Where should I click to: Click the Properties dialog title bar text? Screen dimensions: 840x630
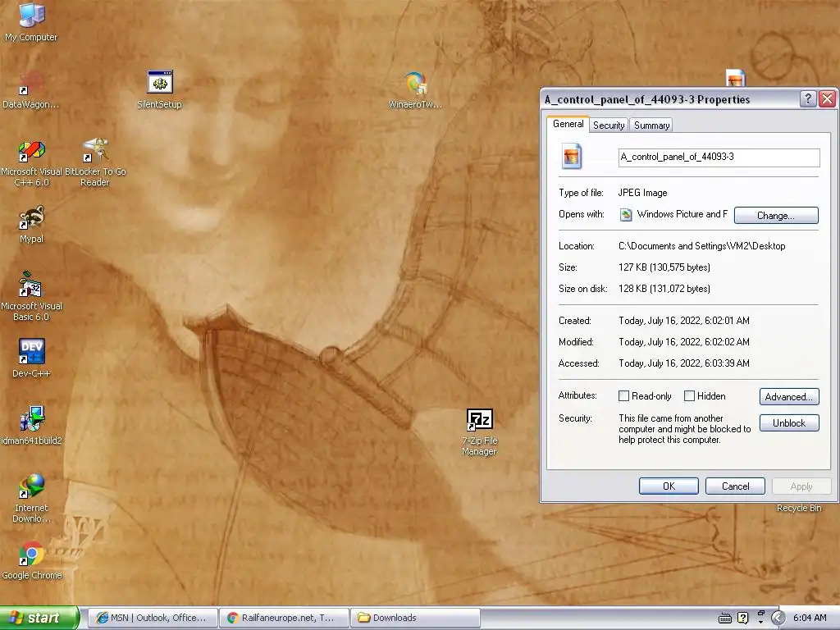[x=647, y=99]
